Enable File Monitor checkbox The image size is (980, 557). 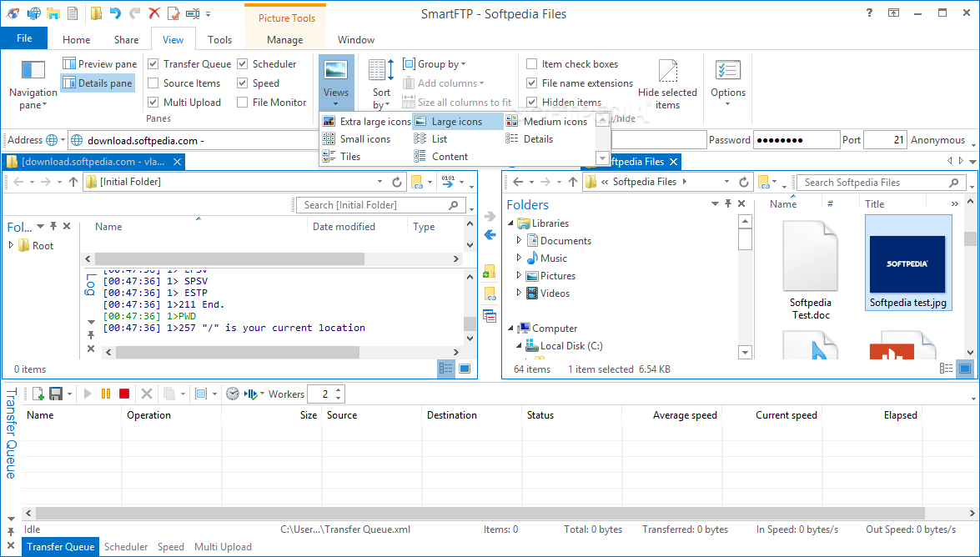pos(243,102)
